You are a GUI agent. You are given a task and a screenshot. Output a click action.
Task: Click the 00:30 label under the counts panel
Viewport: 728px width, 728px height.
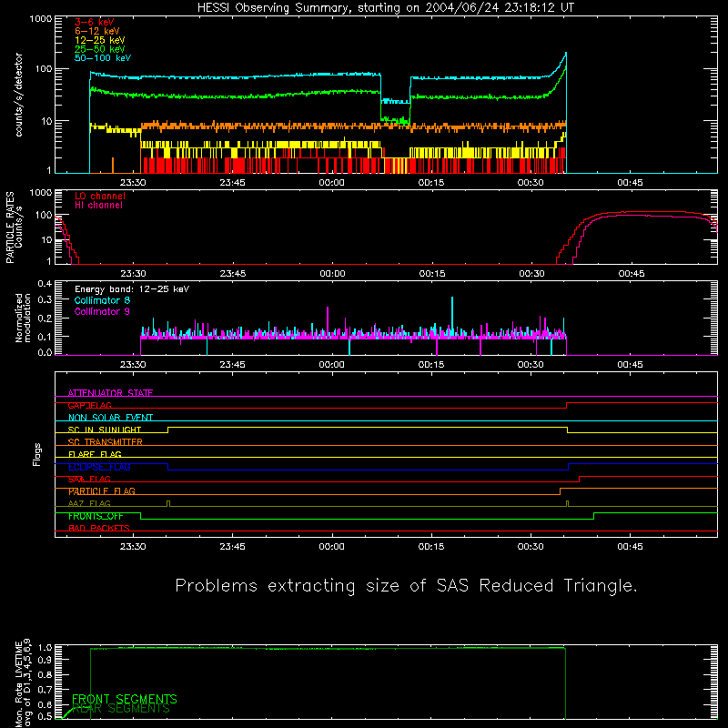[x=531, y=183]
